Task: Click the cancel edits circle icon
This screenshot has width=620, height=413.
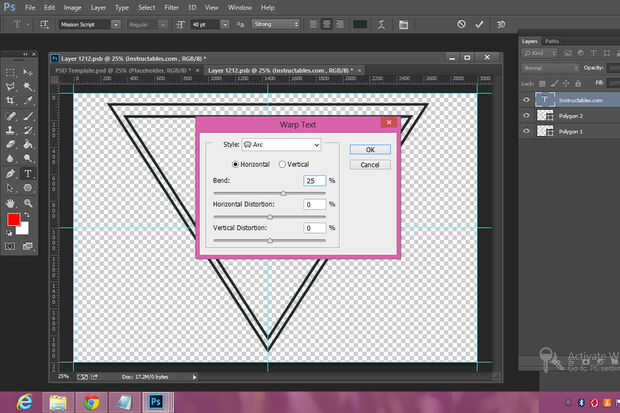Action: coord(461,22)
